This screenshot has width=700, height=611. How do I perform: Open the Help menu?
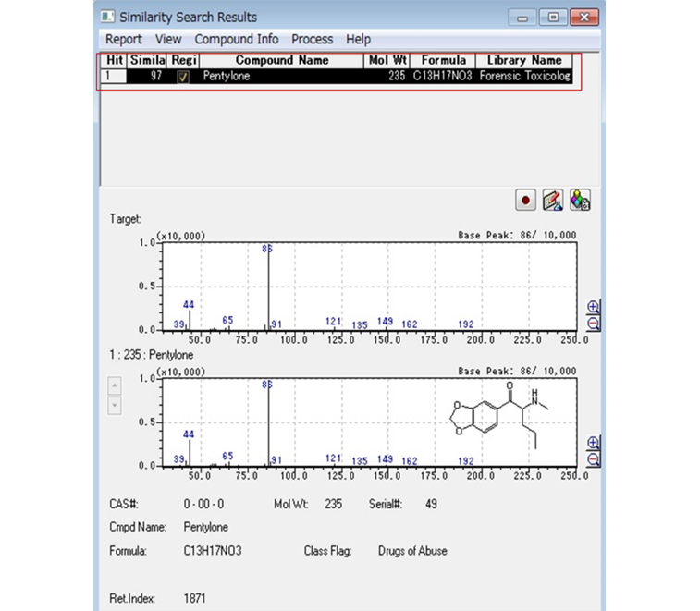358,39
